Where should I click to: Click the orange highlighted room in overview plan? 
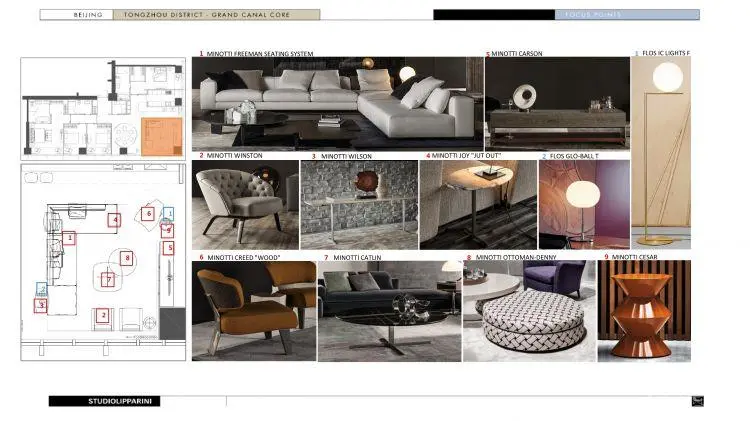point(158,133)
